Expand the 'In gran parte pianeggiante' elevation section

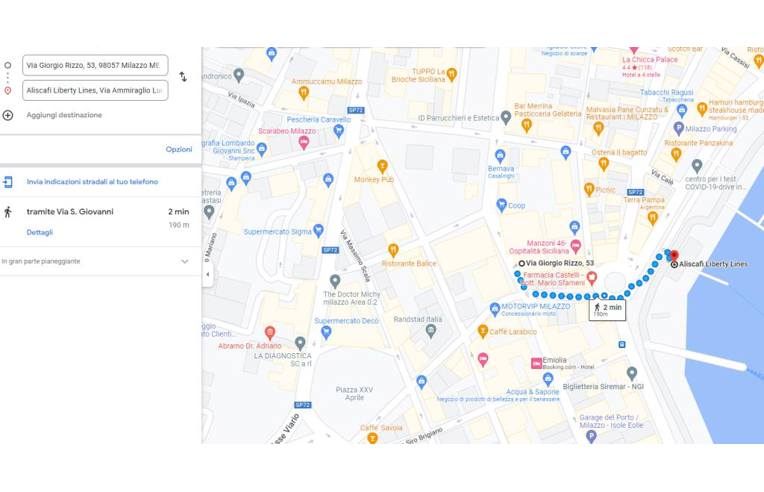point(184,261)
